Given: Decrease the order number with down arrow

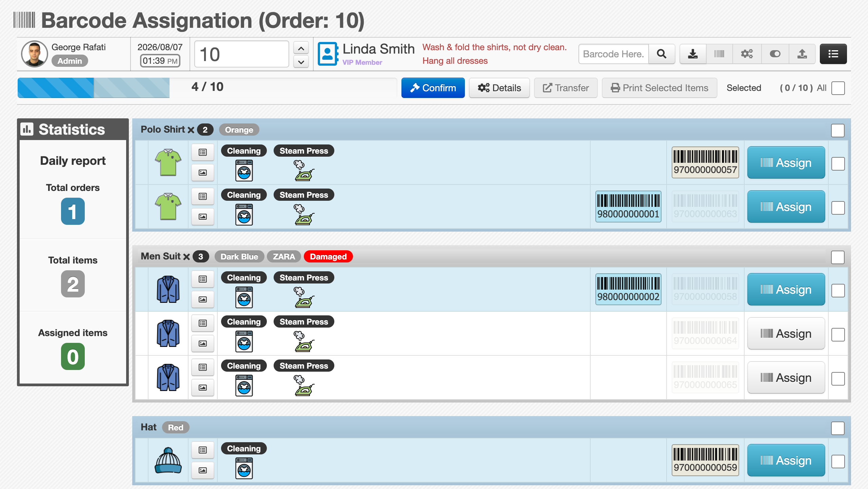Looking at the screenshot, I should point(301,62).
